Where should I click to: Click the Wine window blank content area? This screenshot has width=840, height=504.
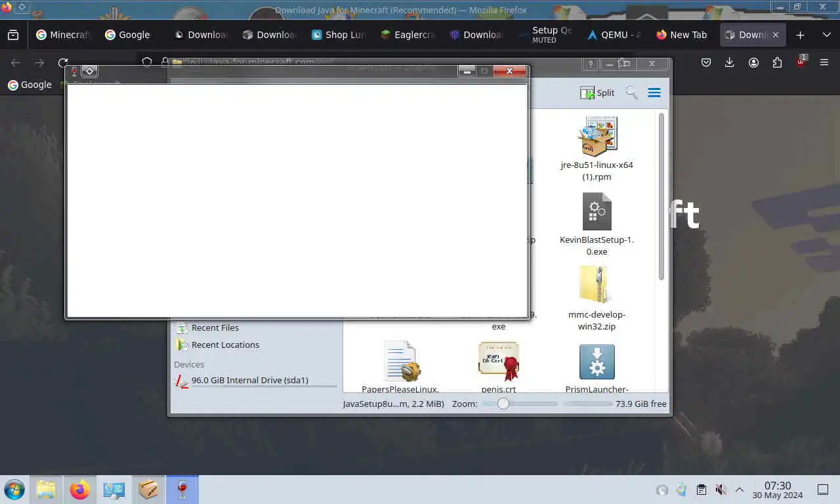pyautogui.click(x=297, y=199)
